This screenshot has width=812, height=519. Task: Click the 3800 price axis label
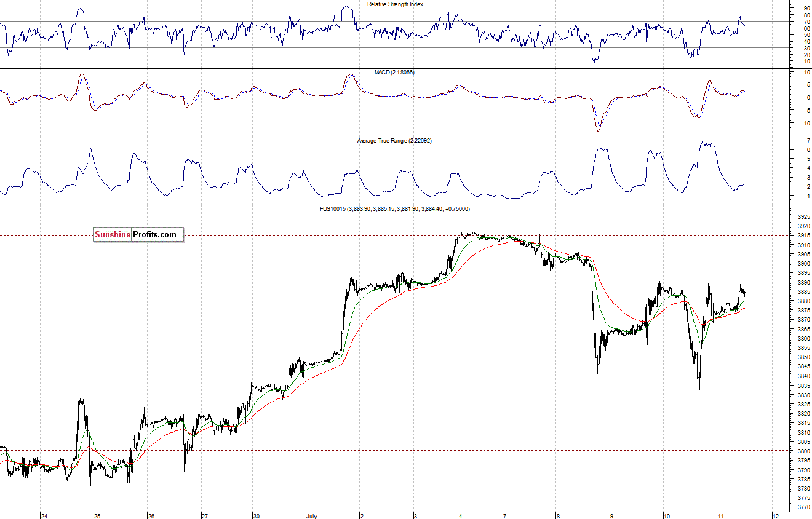[x=803, y=451]
